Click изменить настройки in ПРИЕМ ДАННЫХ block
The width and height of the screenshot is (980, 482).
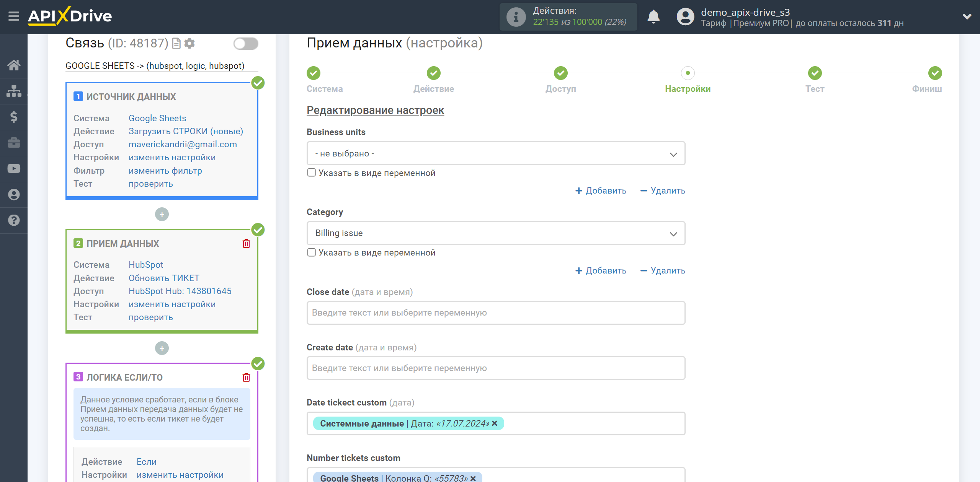(172, 304)
